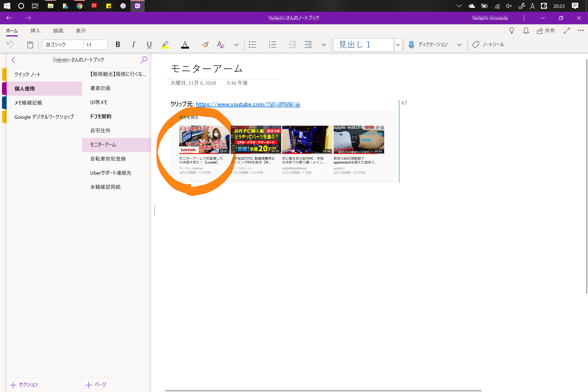Viewport: 588px width, 392px height.
Task: Toggle italic formatting
Action: pos(133,45)
